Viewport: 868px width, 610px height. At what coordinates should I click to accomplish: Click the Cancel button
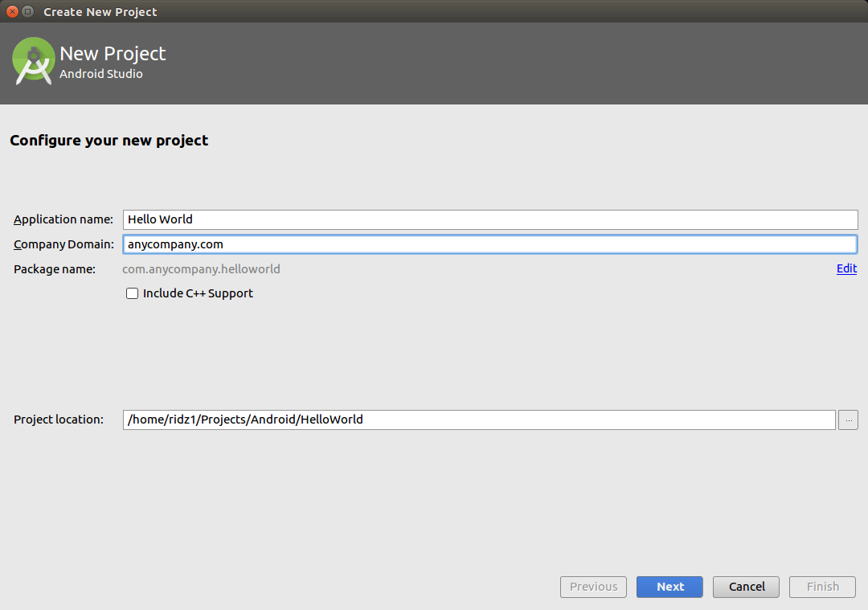pyautogui.click(x=746, y=587)
